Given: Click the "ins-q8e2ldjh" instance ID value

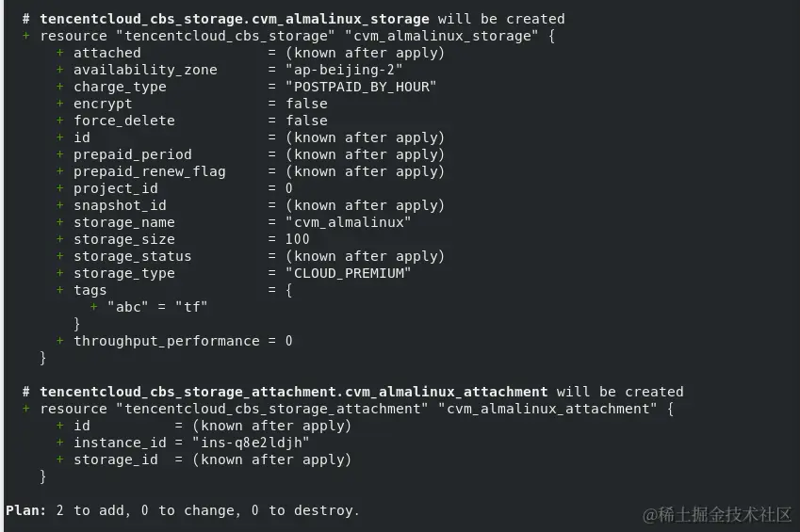Looking at the screenshot, I should [x=251, y=443].
